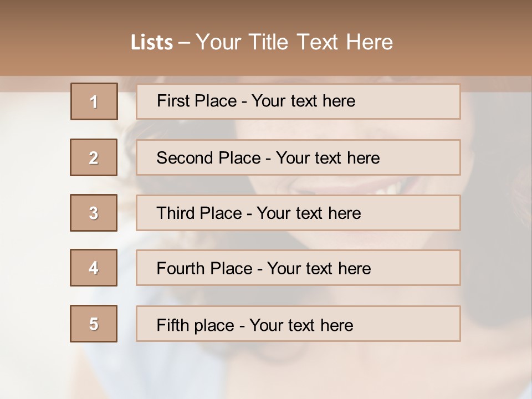
Task: Click the number 1 box
Action: (x=94, y=101)
